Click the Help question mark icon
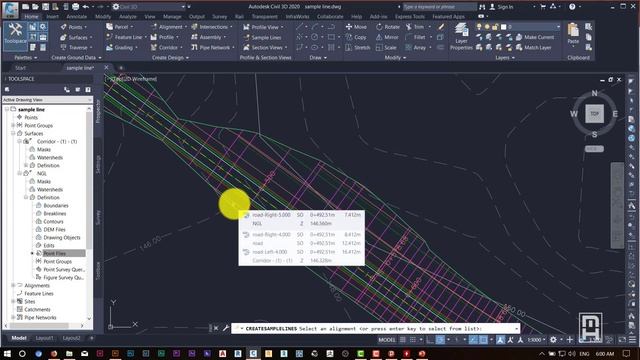 (x=572, y=7)
